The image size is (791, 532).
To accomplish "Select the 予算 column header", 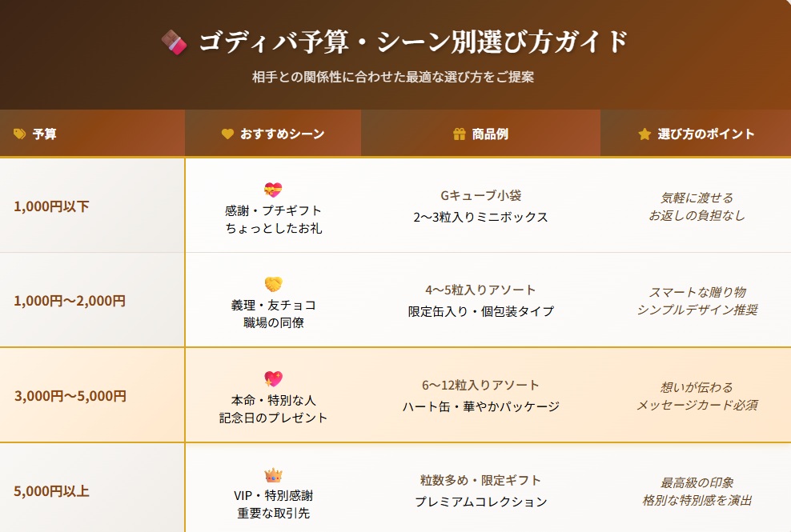I will [x=45, y=134].
